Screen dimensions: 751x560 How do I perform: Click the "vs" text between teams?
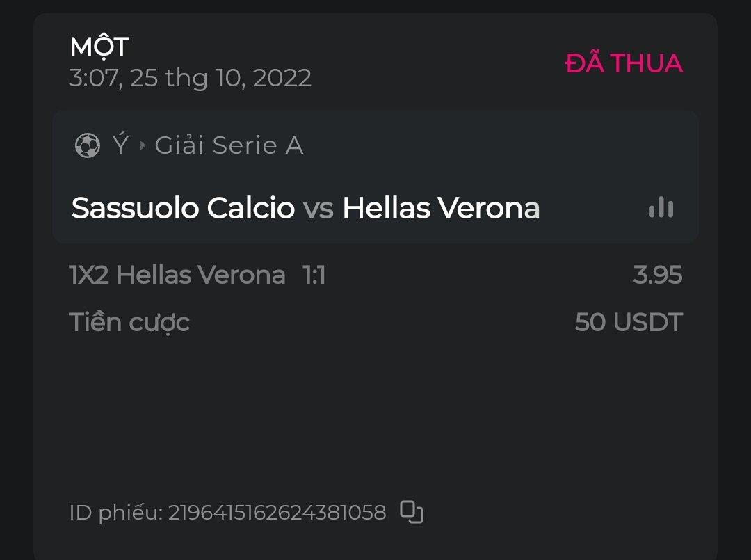[x=318, y=208]
